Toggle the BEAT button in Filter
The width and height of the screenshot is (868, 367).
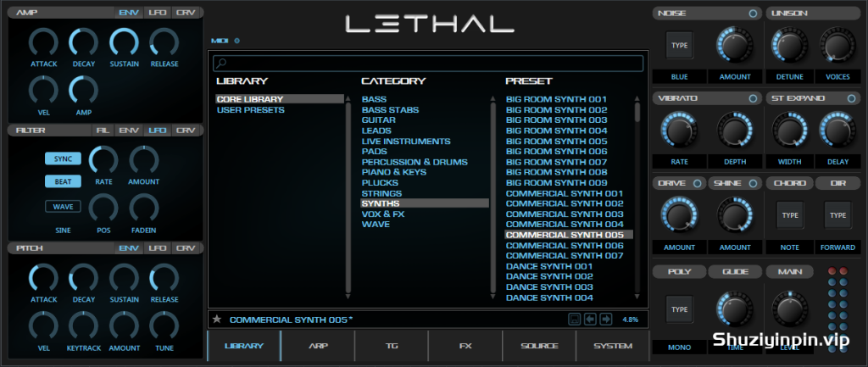click(x=63, y=181)
